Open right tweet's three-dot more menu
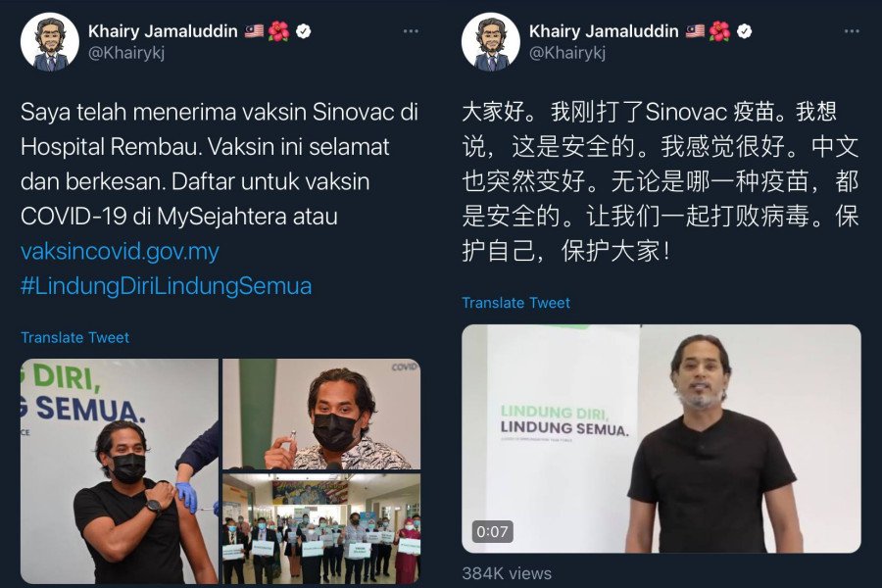 852,31
